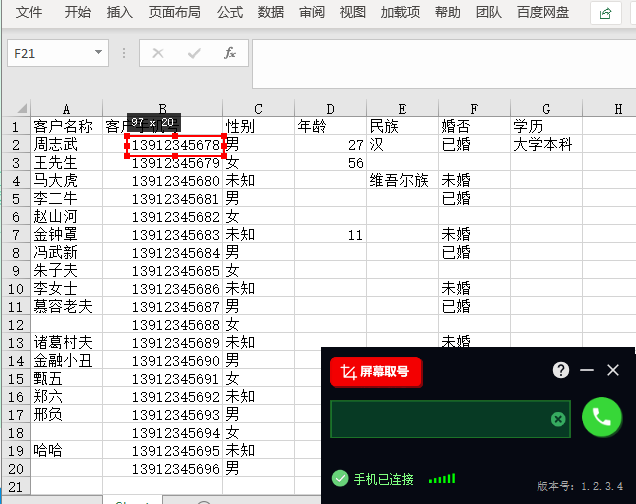Switch to the 页面布局 ribbon tab
Image resolution: width=636 pixels, height=504 pixels.
[174, 13]
